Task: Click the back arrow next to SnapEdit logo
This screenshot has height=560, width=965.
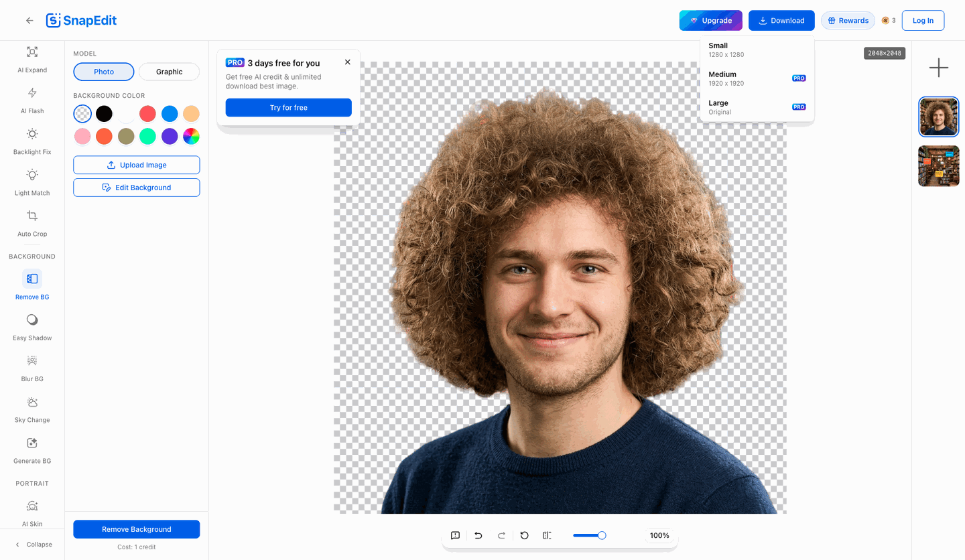Action: coord(29,21)
